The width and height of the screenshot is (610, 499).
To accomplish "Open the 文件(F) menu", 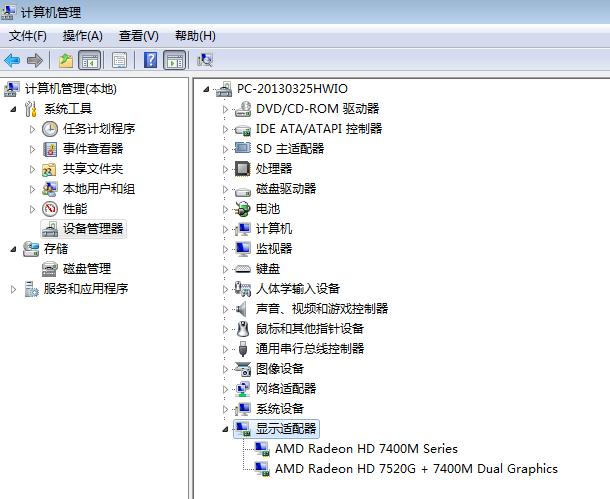I will tap(28, 36).
